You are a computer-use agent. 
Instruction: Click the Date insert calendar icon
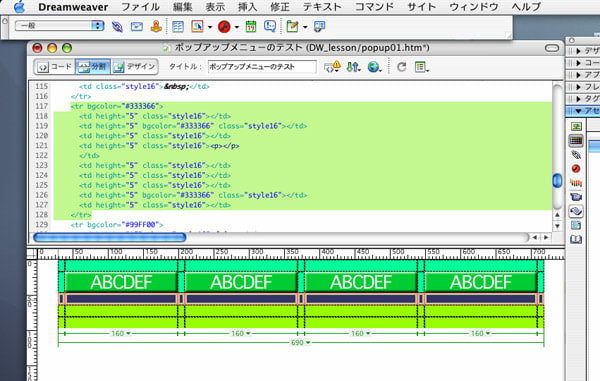[x=251, y=26]
